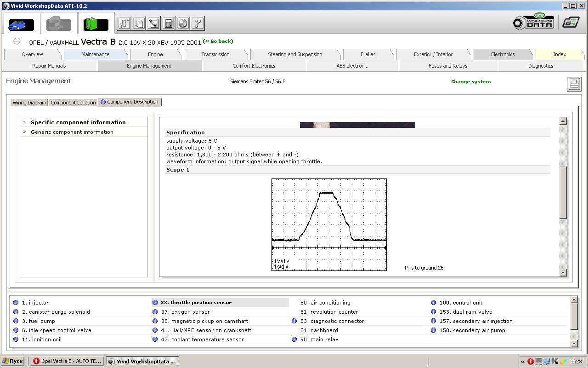The image size is (588, 368).
Task: Click info icon beside fuel pump
Action: pyautogui.click(x=16, y=321)
